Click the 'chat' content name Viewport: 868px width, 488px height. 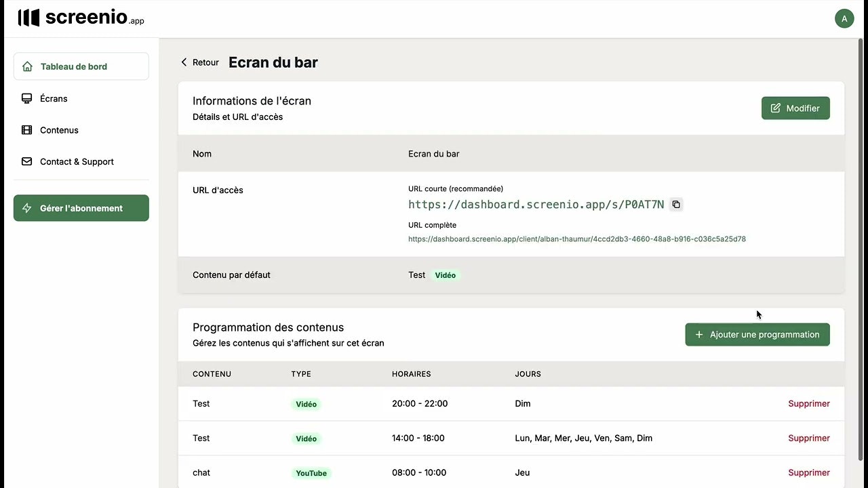pos(201,472)
